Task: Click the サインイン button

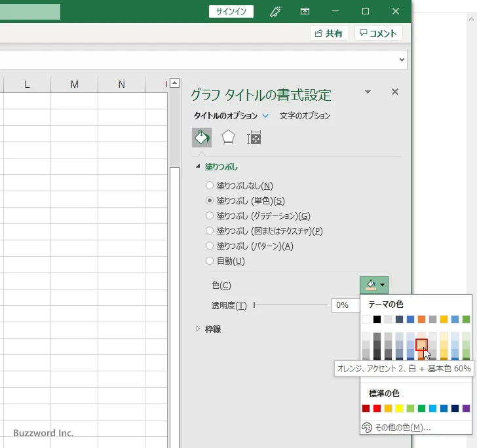Action: coord(231,12)
